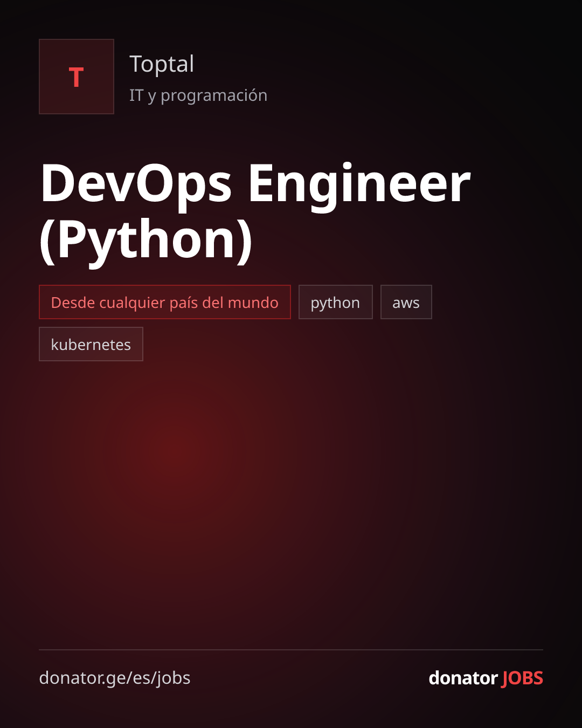Viewport: 582px width, 728px height.
Task: Click the jobs segment of the footer URL
Action: [174, 678]
